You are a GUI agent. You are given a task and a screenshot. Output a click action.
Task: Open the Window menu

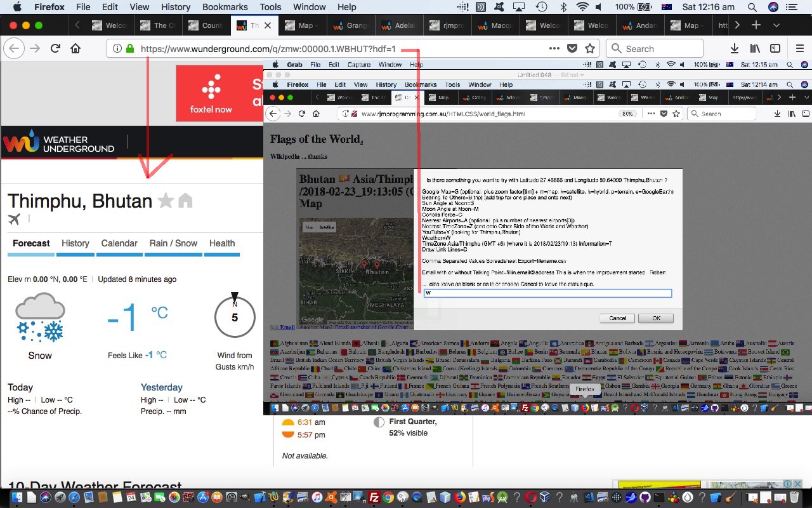(309, 7)
